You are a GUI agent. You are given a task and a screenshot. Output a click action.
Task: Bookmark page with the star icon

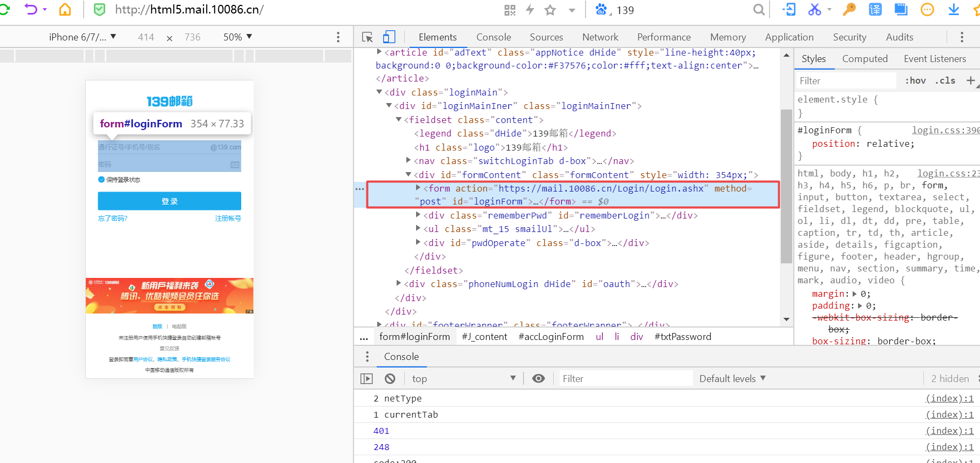(550, 10)
